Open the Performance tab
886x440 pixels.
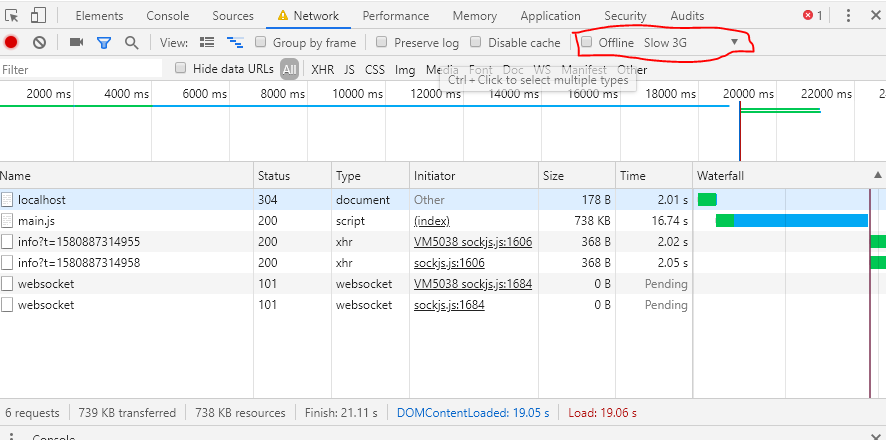click(x=396, y=16)
